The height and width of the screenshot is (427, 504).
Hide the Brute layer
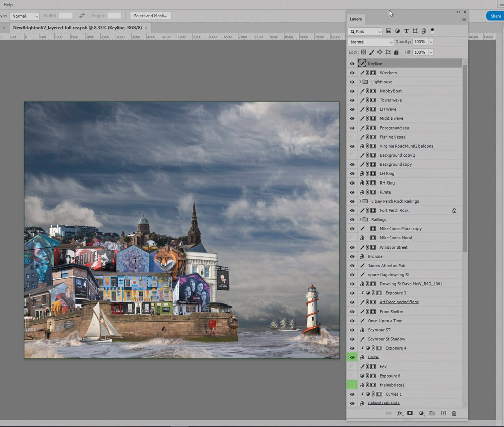click(352, 357)
